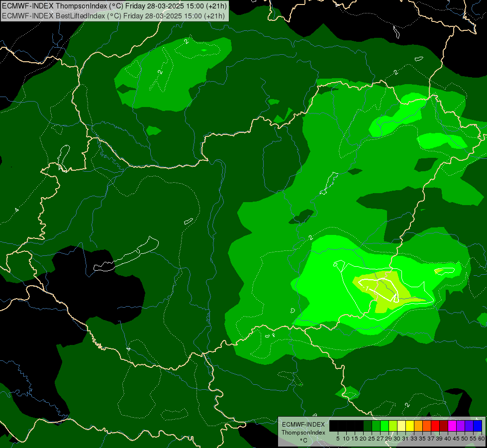Click legend tick label 45

456,439
